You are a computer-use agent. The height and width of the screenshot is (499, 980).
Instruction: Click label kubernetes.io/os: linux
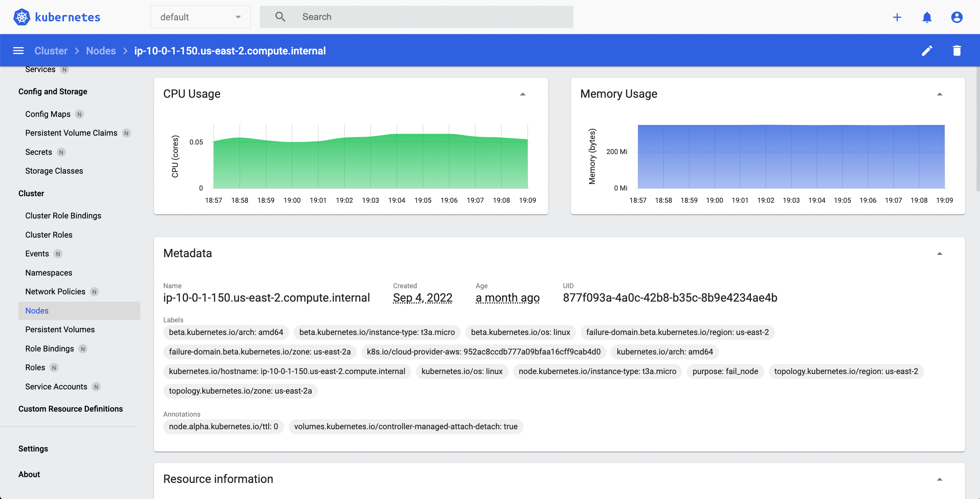pyautogui.click(x=462, y=371)
